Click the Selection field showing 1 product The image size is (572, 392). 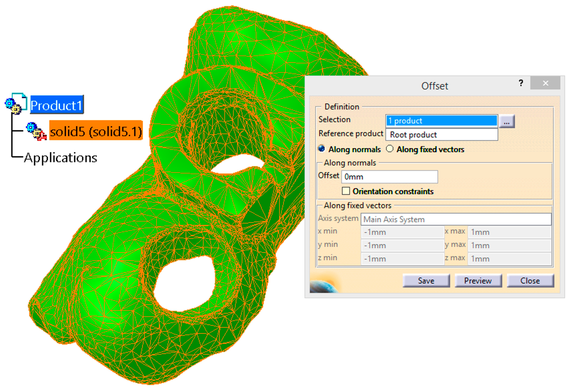click(441, 121)
